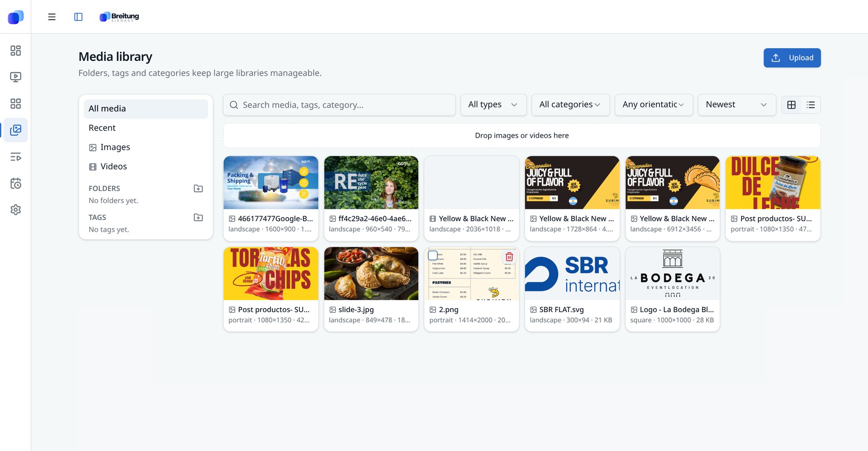Open the Dulce de Leche thumbnail
The height and width of the screenshot is (451, 868).
pyautogui.click(x=773, y=182)
